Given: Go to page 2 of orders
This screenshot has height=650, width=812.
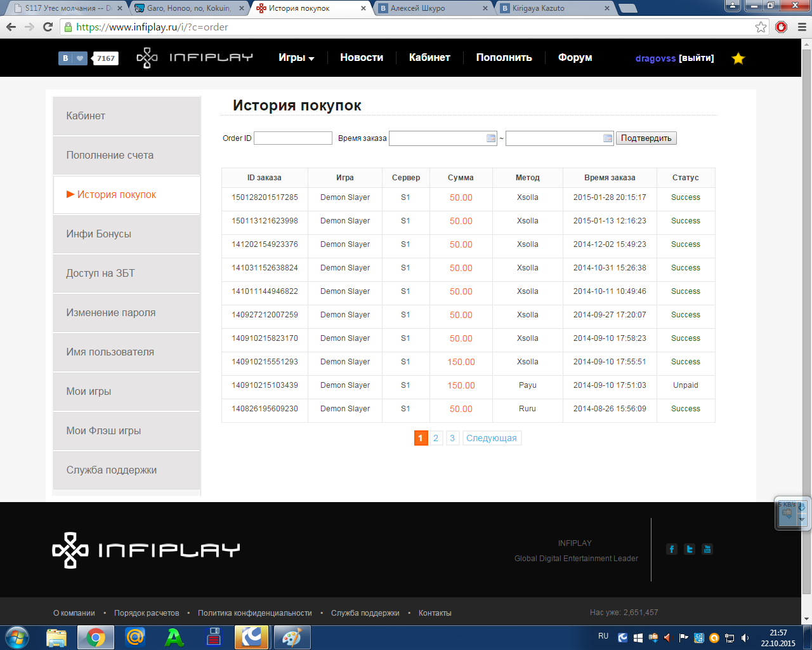Looking at the screenshot, I should tap(436, 438).
